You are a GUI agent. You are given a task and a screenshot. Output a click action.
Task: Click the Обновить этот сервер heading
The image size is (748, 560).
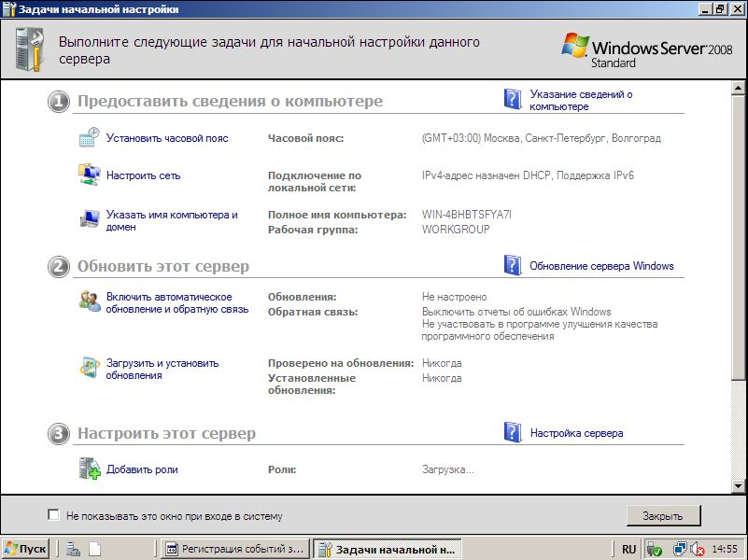[x=163, y=266]
